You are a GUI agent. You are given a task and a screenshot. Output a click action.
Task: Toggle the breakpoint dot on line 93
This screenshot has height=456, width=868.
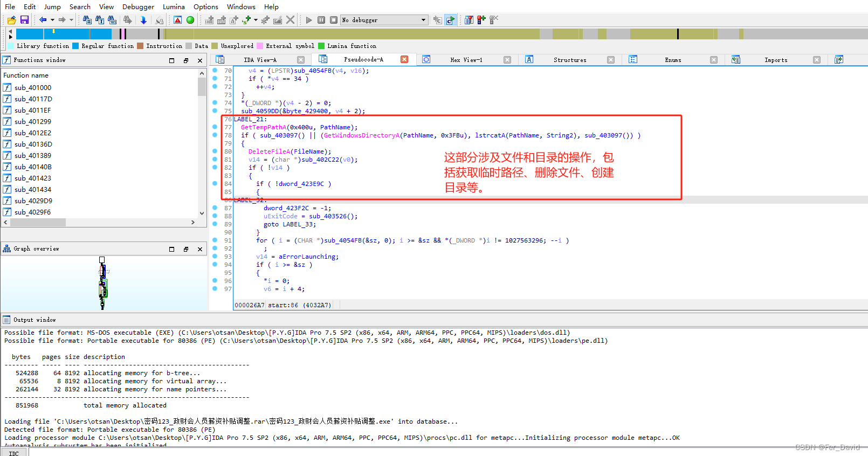(x=215, y=257)
